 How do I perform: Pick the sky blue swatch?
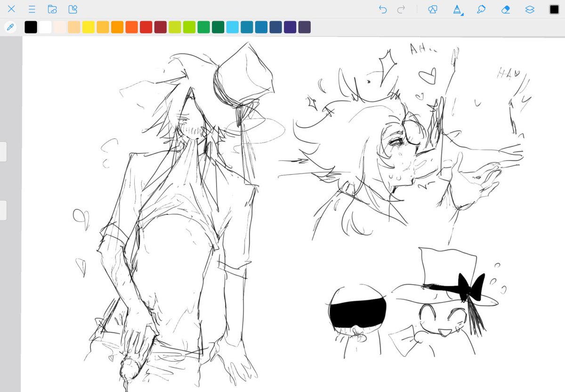point(233,27)
